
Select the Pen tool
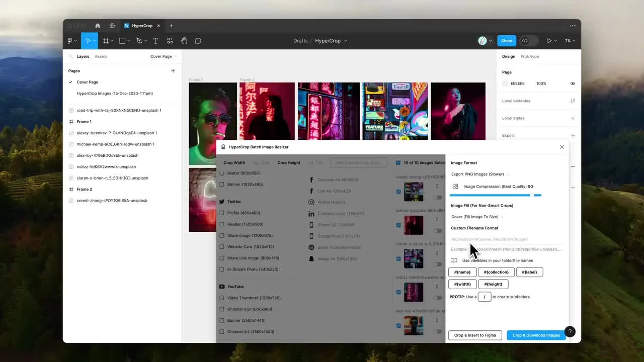139,41
